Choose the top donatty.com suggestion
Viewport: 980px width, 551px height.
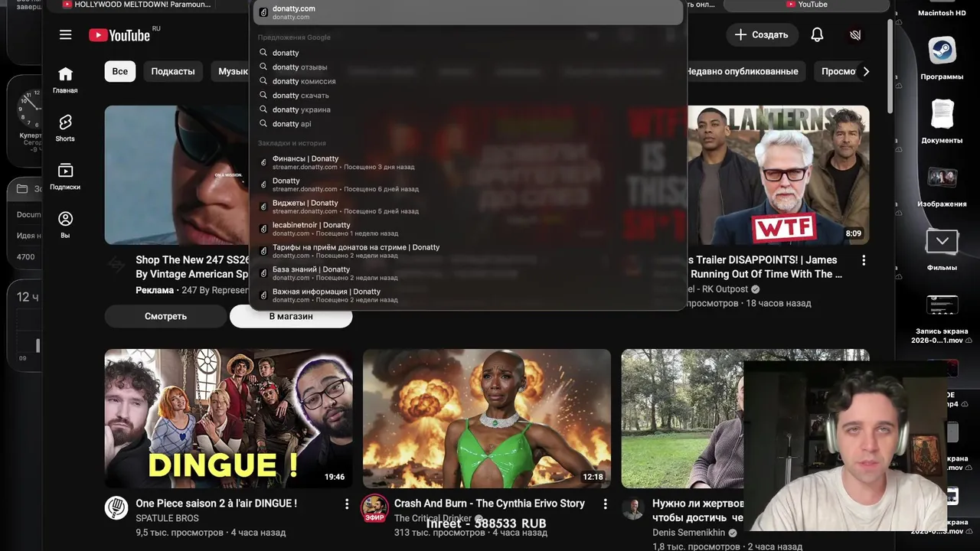468,12
